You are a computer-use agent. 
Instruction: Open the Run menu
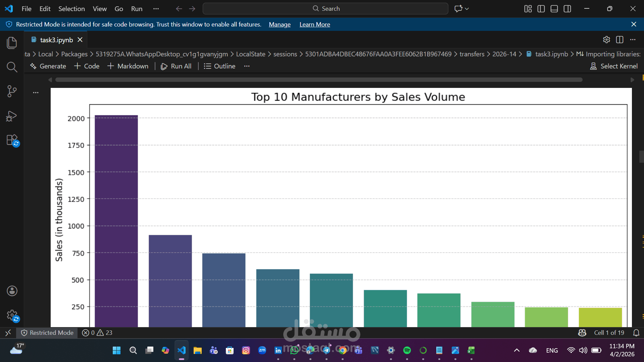(x=136, y=9)
